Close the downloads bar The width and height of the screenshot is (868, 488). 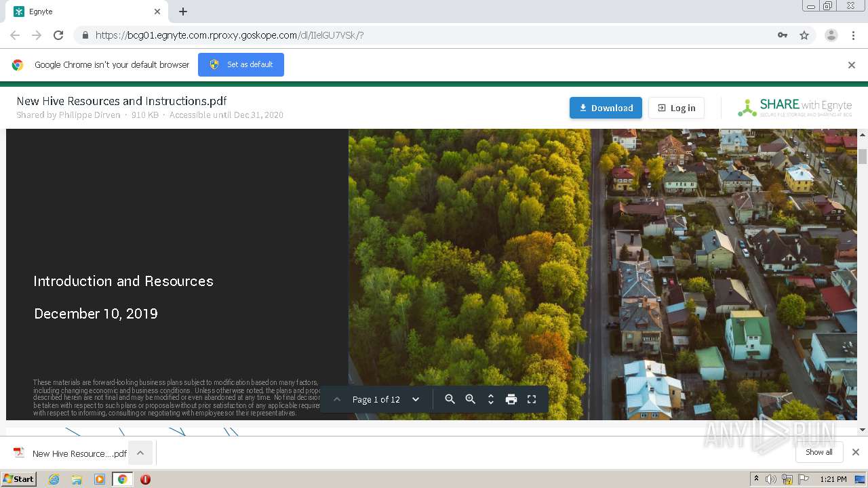click(856, 452)
